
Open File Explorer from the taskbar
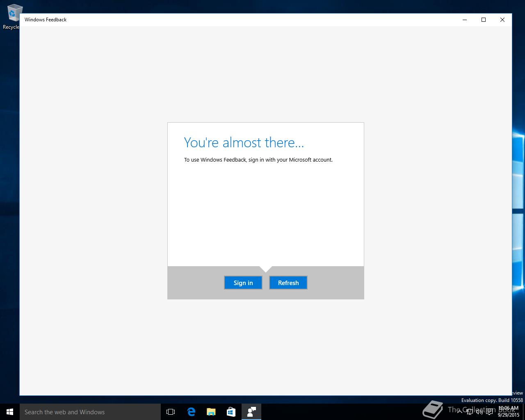coord(211,412)
